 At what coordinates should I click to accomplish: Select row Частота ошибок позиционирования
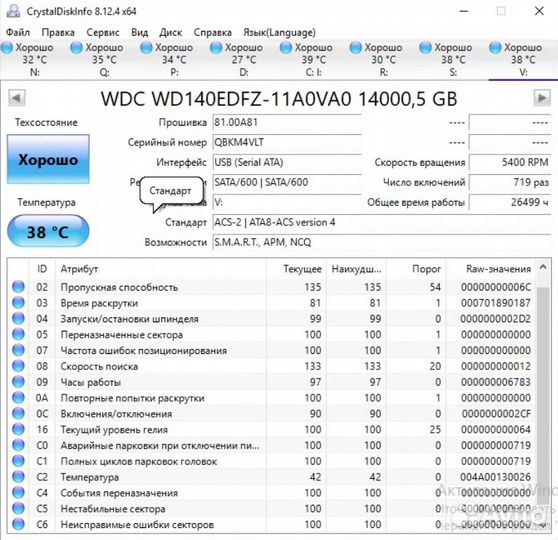point(272,350)
